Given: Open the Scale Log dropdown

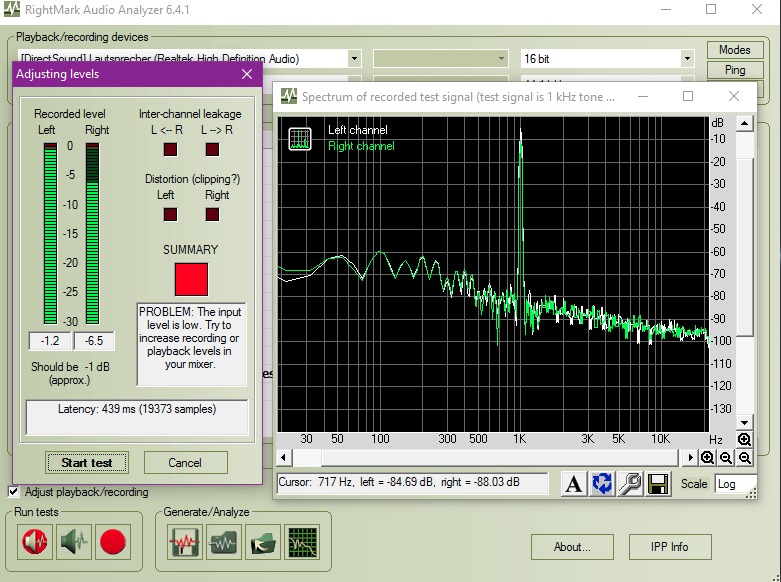Looking at the screenshot, I should tap(736, 484).
